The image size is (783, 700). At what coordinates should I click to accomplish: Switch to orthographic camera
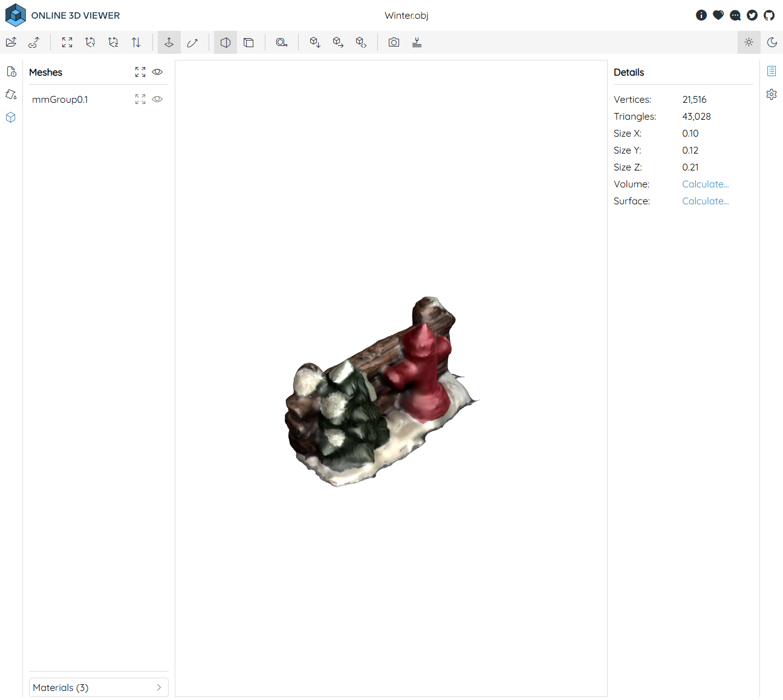click(249, 42)
